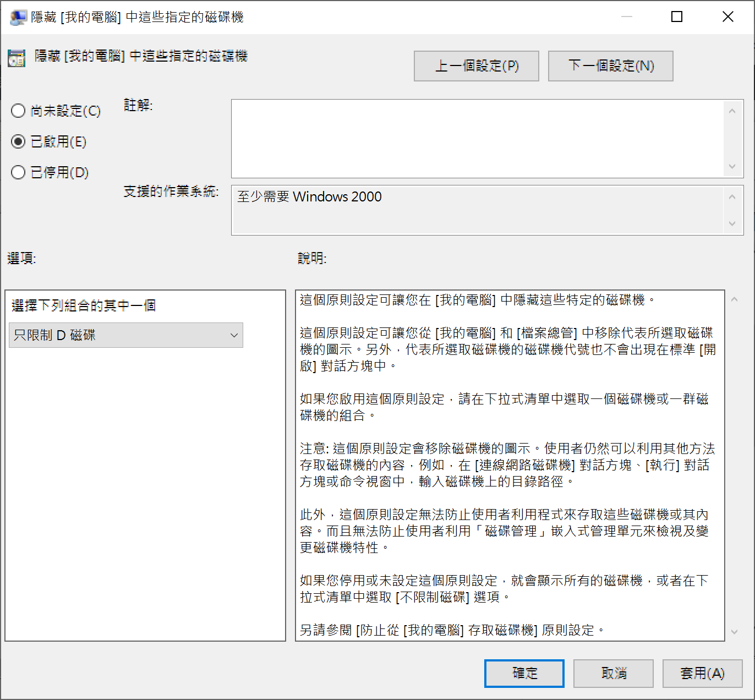Image resolution: width=755 pixels, height=700 pixels.
Task: Click the 套用(A) button
Action: click(x=703, y=674)
